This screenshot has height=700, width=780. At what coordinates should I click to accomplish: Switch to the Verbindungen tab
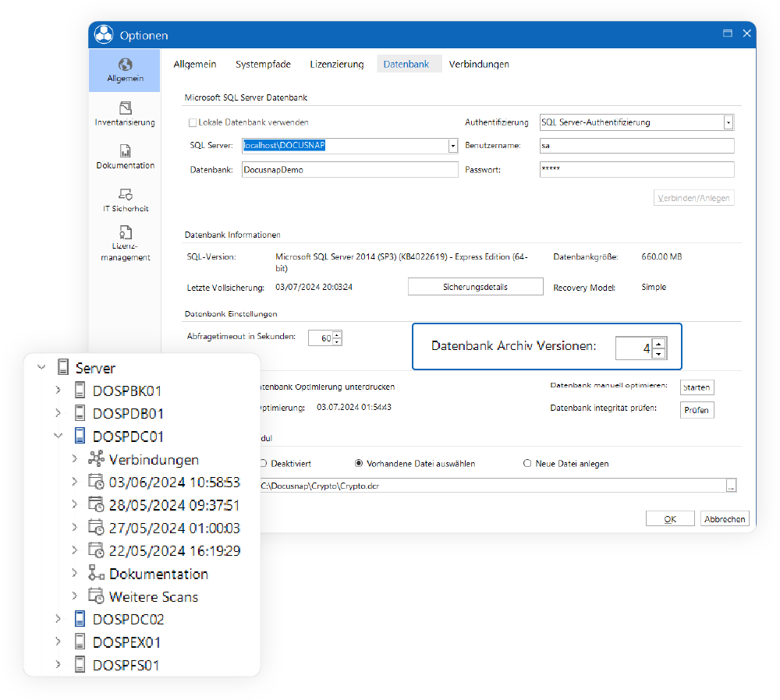[479, 64]
